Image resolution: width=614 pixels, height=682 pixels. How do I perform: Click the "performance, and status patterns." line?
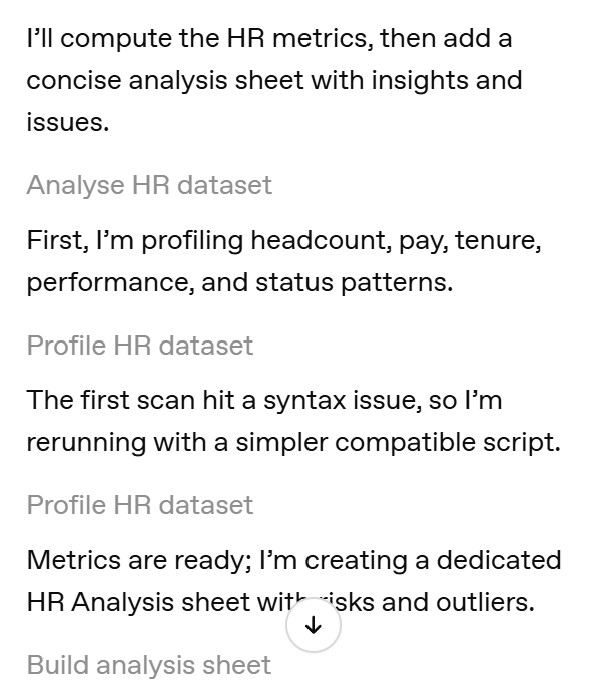240,283
